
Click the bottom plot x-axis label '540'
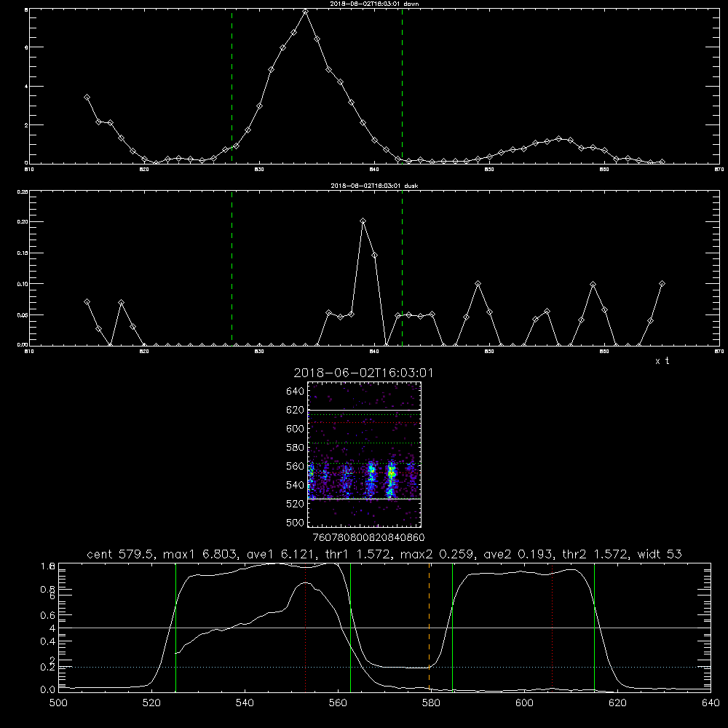pos(245,703)
